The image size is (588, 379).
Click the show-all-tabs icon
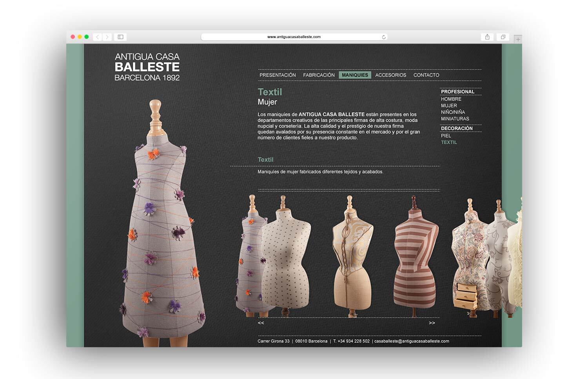pos(503,36)
